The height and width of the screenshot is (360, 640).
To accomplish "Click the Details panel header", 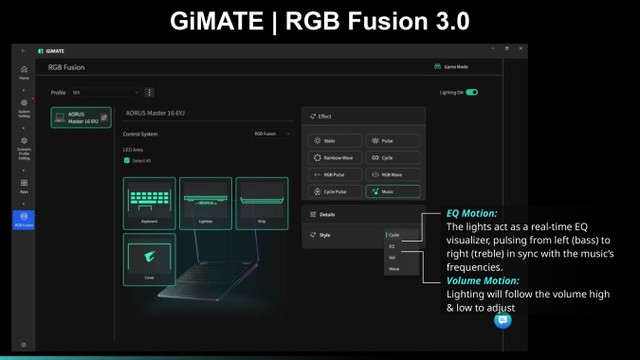I will pyautogui.click(x=363, y=214).
